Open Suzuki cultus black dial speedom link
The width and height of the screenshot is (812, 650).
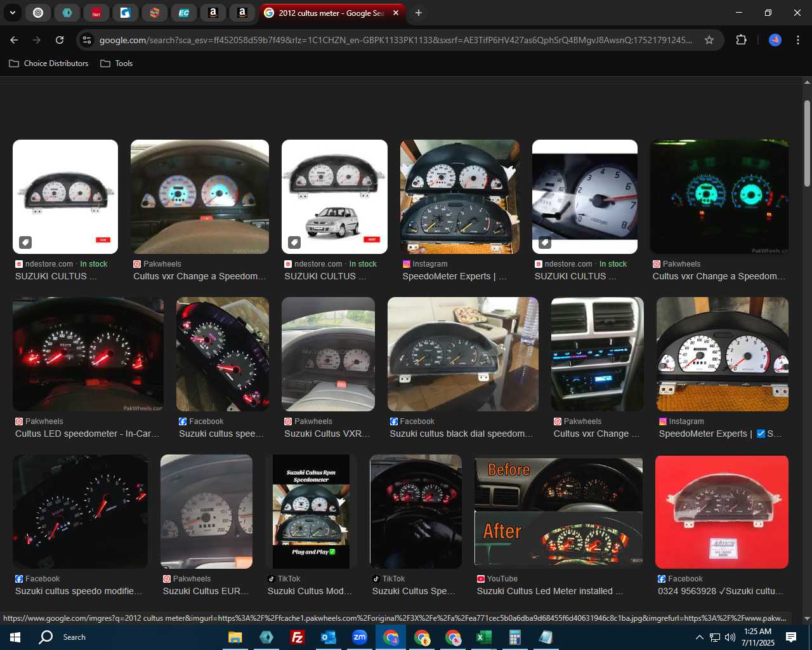[x=462, y=434]
